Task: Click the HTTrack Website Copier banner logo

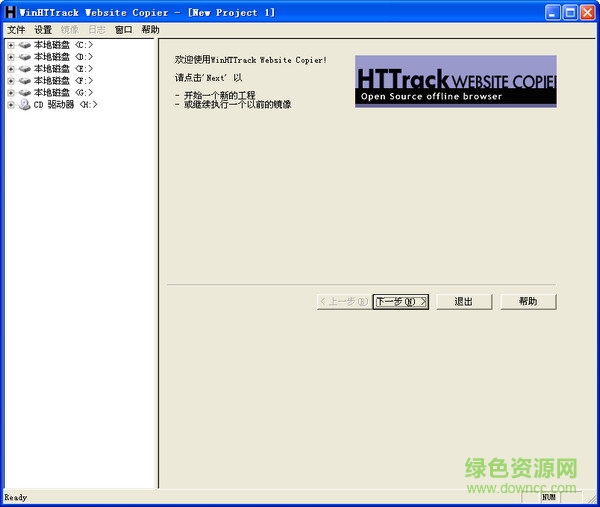Action: click(x=455, y=81)
